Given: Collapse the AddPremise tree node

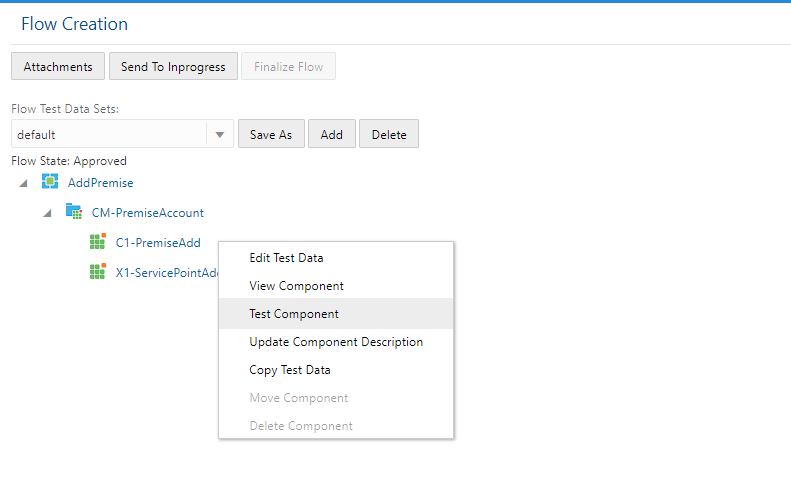Looking at the screenshot, I should coord(23,183).
